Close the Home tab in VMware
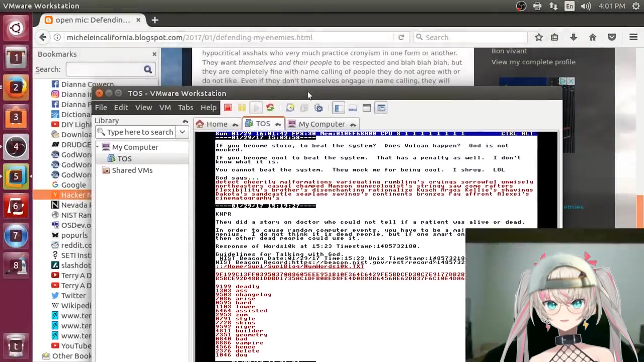This screenshot has height=362, width=644. pyautogui.click(x=235, y=124)
